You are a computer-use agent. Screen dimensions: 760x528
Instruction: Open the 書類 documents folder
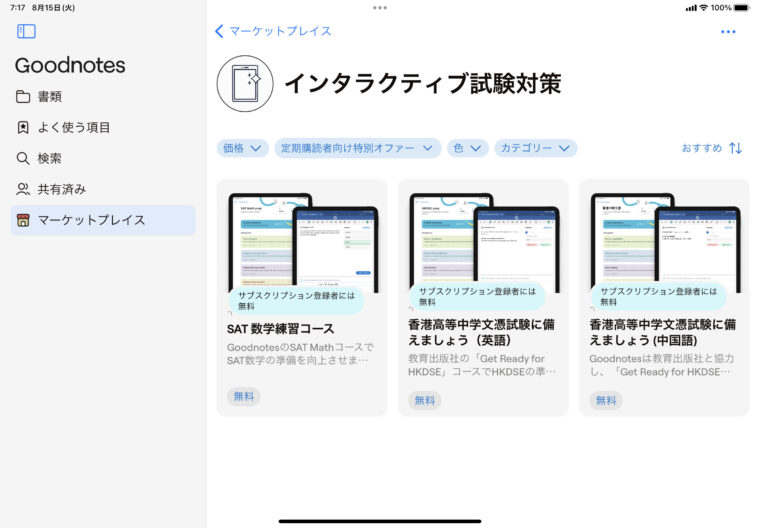click(103, 96)
